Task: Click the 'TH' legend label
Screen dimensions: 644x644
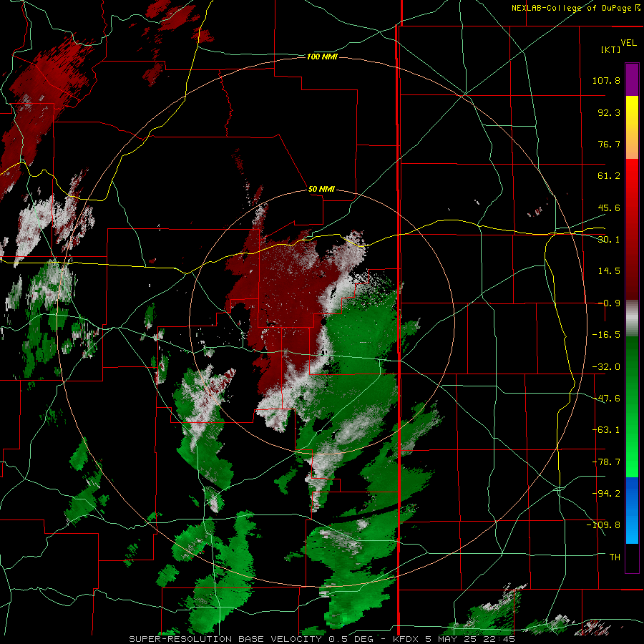Action: click(615, 557)
